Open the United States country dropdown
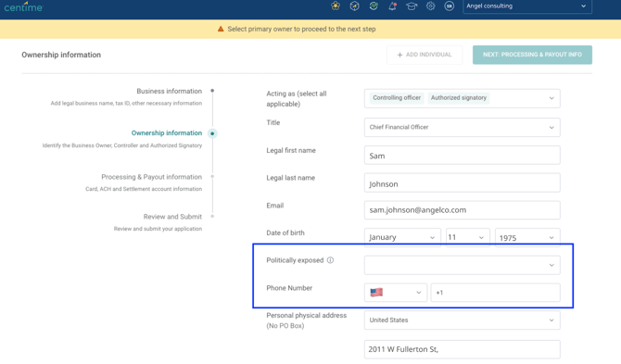621x364 pixels. click(x=462, y=320)
